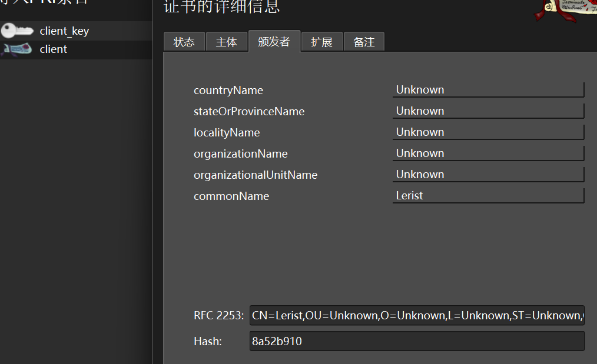597x364 pixels.
Task: Select the client_key entry in the list
Action: 64,31
